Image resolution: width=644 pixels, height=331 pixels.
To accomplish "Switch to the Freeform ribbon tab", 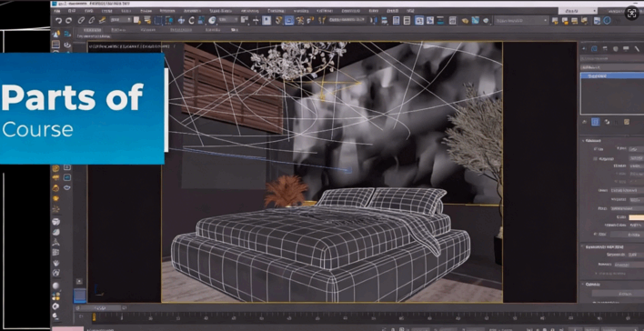I will pyautogui.click(x=118, y=30).
